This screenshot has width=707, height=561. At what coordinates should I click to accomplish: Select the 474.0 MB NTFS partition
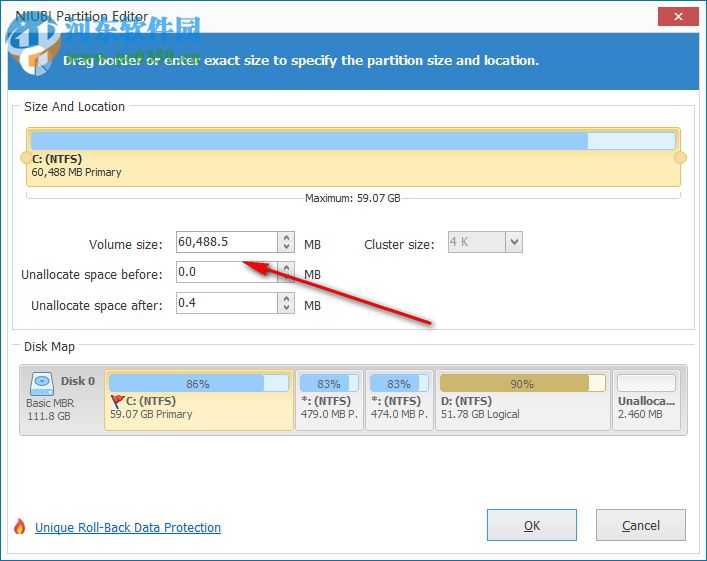399,400
